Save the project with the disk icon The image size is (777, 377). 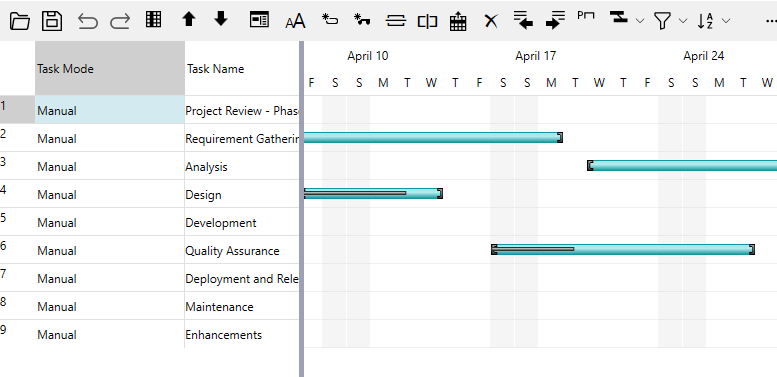coord(52,21)
